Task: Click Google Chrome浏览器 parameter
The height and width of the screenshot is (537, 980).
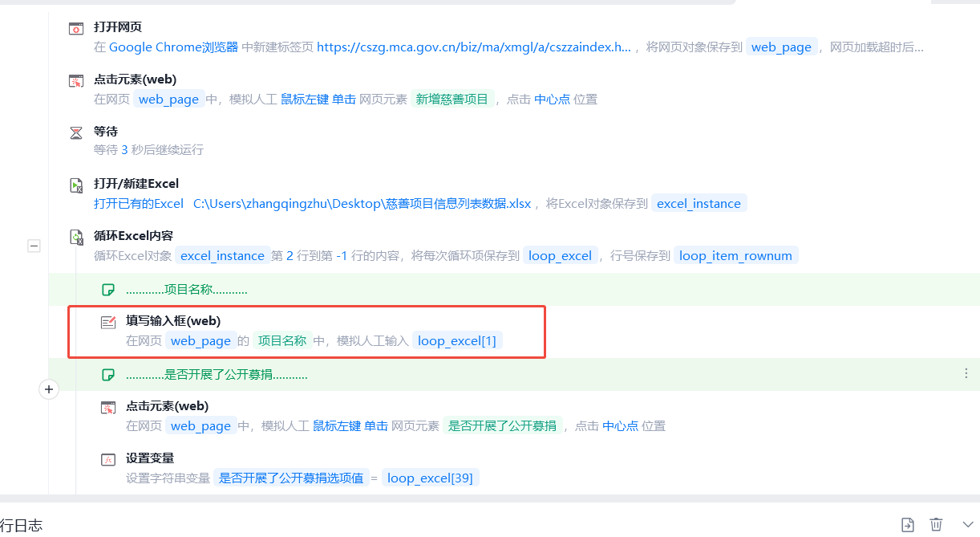Action: [173, 47]
